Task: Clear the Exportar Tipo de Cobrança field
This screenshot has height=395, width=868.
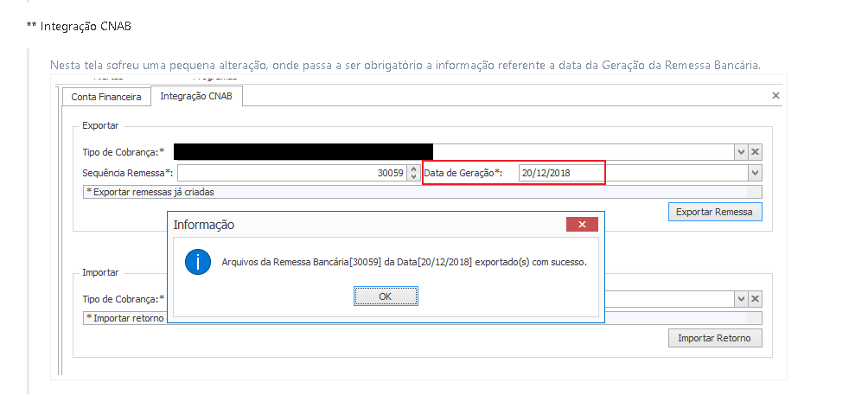Action: click(x=755, y=152)
